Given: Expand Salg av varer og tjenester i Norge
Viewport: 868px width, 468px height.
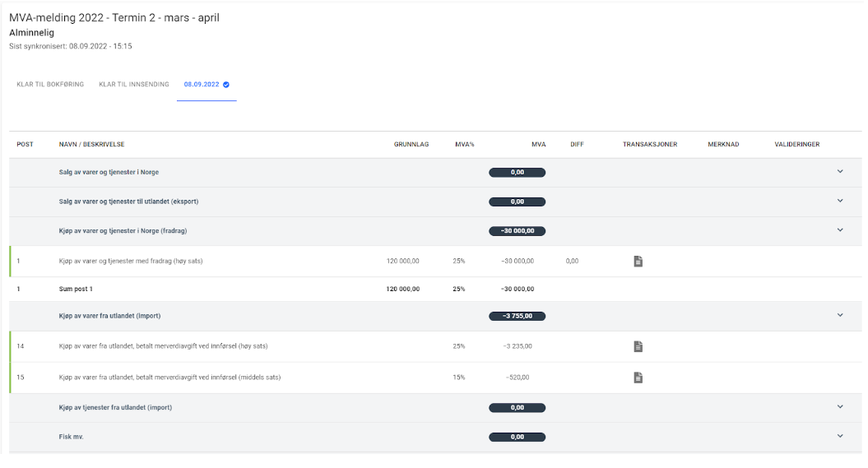Looking at the screenshot, I should point(840,172).
